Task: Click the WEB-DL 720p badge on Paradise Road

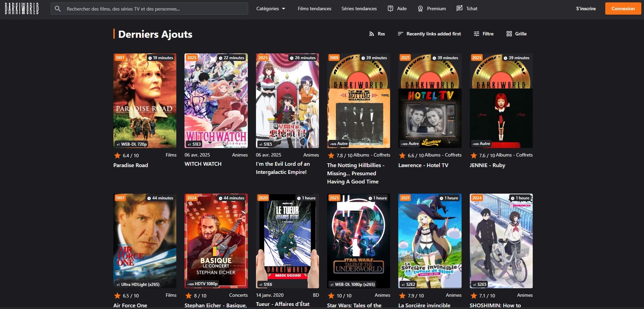Action: click(x=132, y=144)
